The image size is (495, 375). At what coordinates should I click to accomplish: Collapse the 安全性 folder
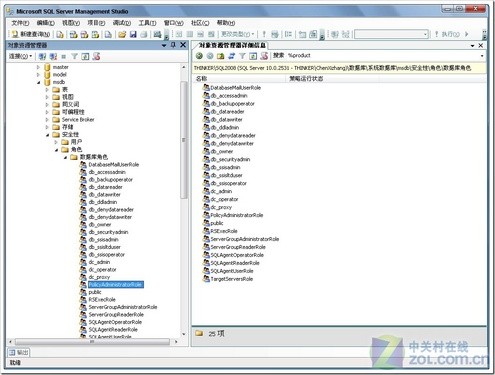47,135
